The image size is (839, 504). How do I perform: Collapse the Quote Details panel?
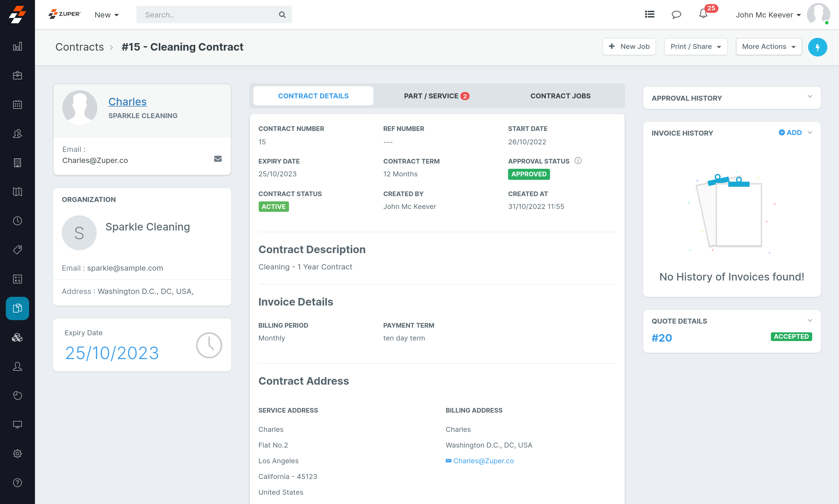[810, 320]
